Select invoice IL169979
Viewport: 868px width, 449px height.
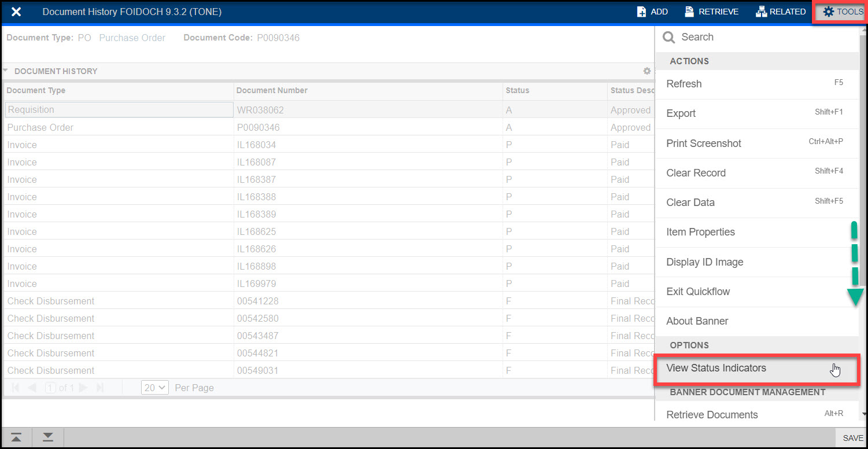256,284
